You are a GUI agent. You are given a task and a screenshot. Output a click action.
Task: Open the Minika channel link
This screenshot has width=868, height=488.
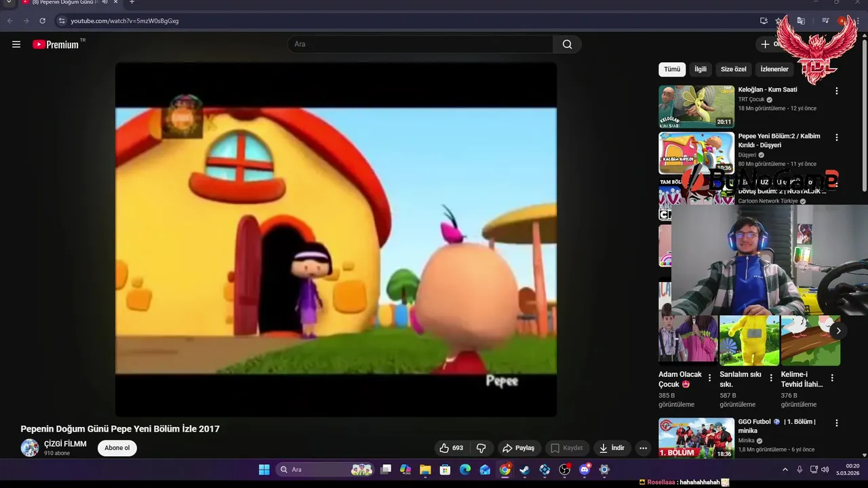point(747,441)
